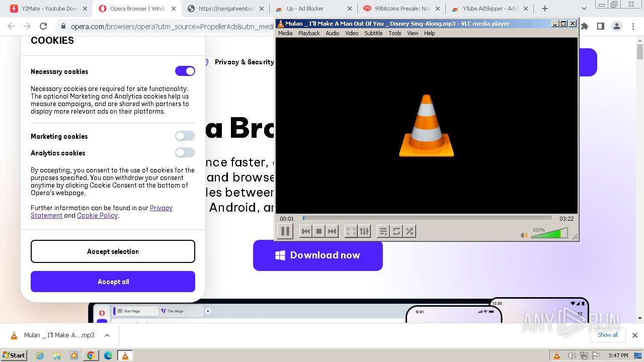Reload the current page
644x362 pixels.
(x=43, y=26)
